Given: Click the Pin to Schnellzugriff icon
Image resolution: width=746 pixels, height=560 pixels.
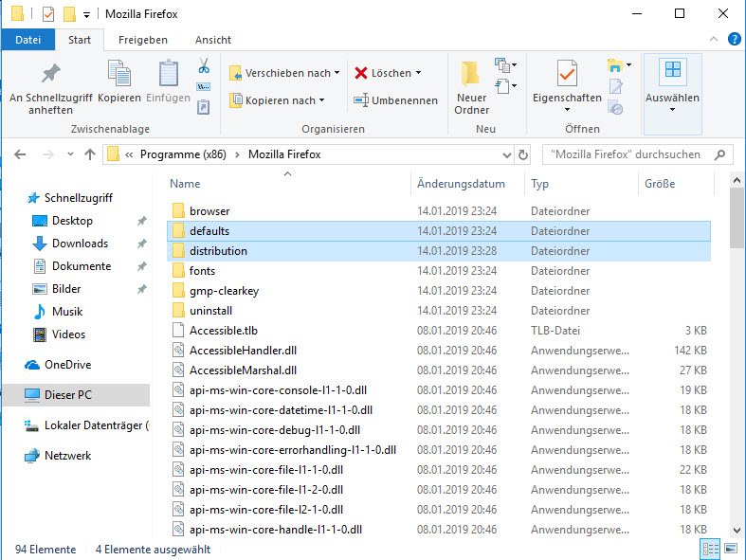Looking at the screenshot, I should coord(50,73).
